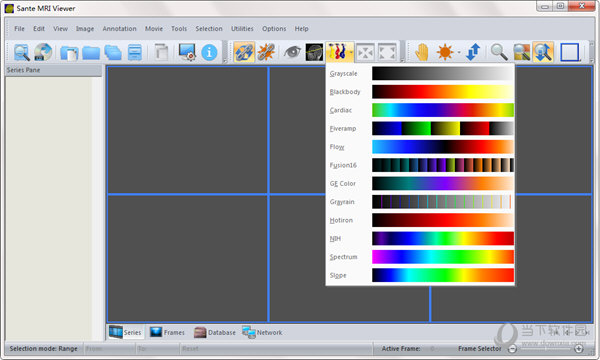Viewport: 600px width, 360px height.
Task: Select the GE Color palette entry
Action: coord(420,184)
